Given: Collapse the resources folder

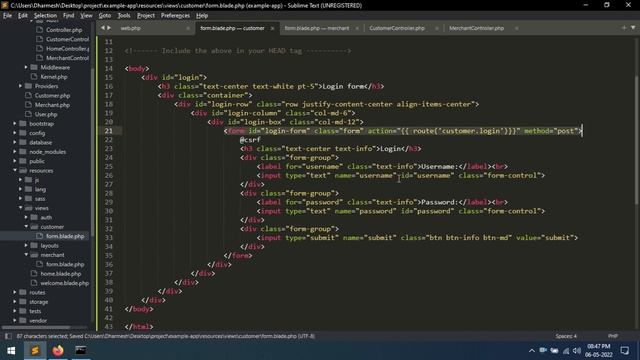Looking at the screenshot, I should tap(15, 171).
